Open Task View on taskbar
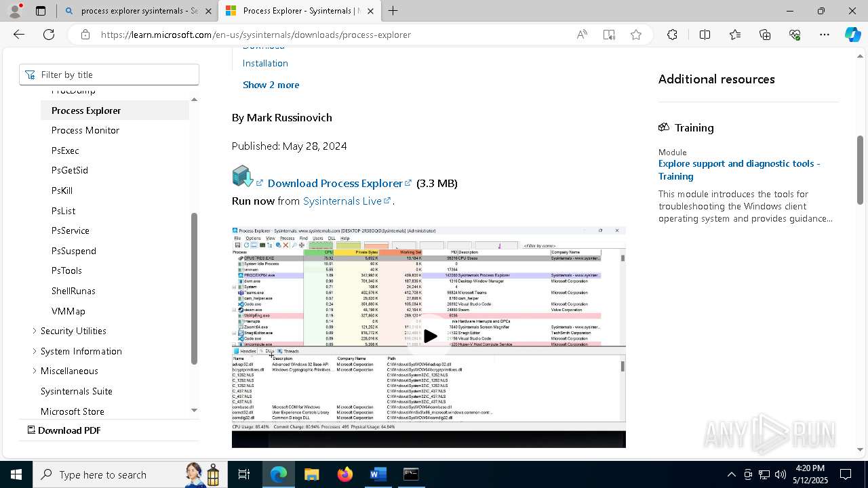The image size is (868, 488). (x=244, y=474)
